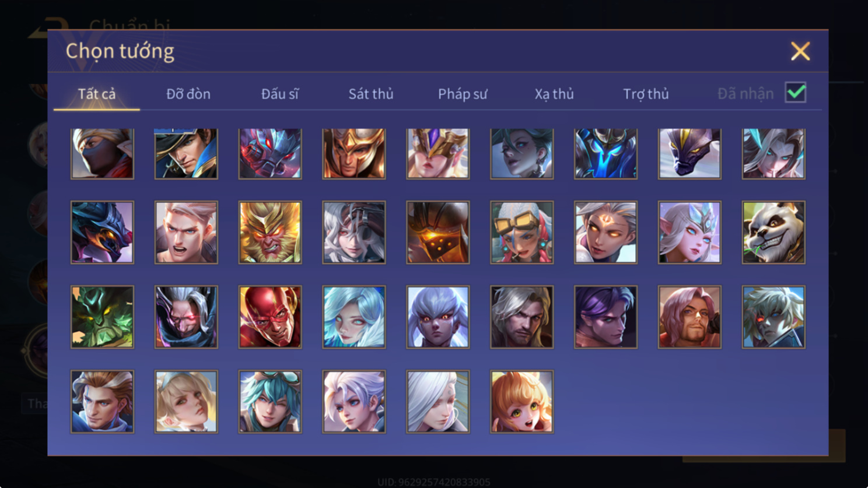This screenshot has width=868, height=488.
Task: Choose the orange-haired girl hero portrait
Action: 522,402
